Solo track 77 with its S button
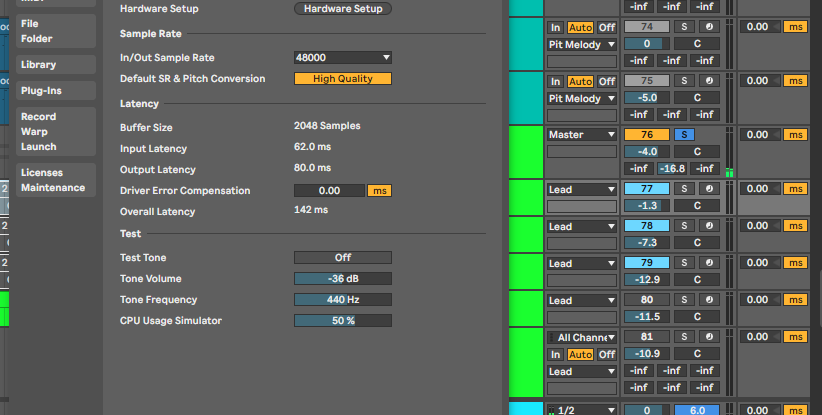Viewport: 822px width, 415px height. (684, 188)
